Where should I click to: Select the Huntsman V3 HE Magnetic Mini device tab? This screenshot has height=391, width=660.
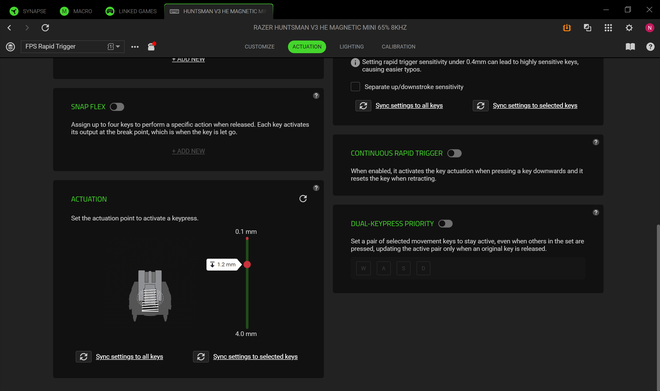click(218, 11)
